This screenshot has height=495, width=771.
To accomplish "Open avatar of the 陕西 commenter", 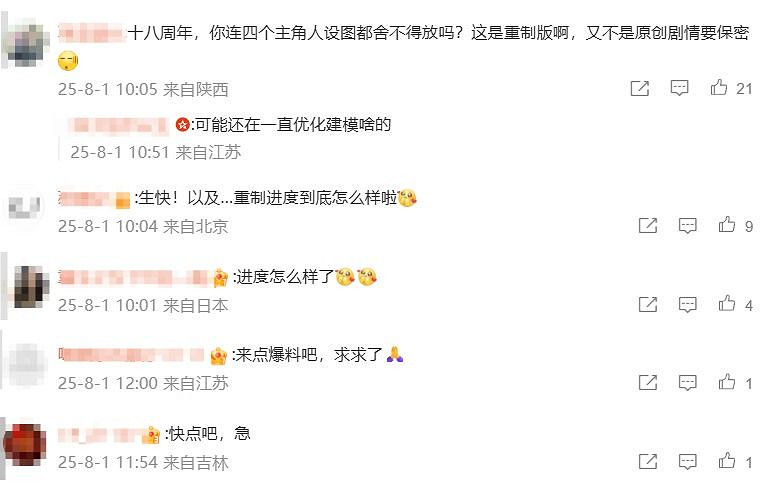I will click(x=26, y=43).
